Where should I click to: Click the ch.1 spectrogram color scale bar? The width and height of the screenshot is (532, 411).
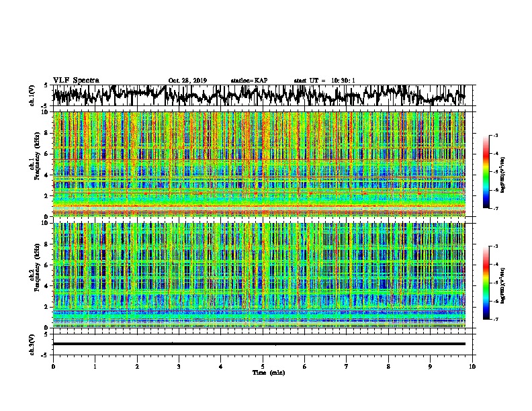pyautogui.click(x=486, y=172)
